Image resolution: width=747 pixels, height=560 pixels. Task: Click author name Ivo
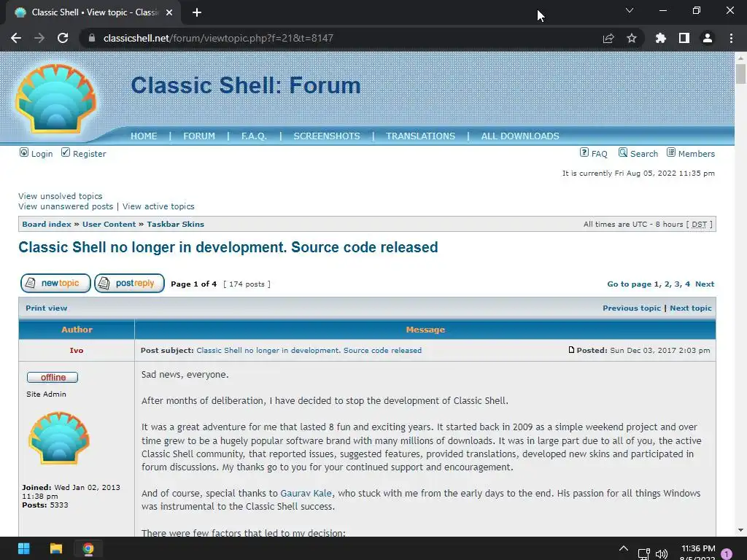coord(76,351)
